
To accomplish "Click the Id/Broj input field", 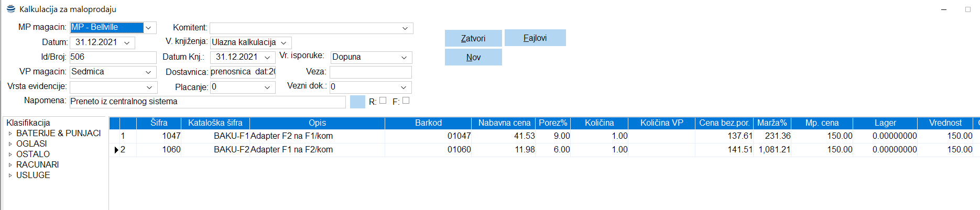I will (x=113, y=57).
